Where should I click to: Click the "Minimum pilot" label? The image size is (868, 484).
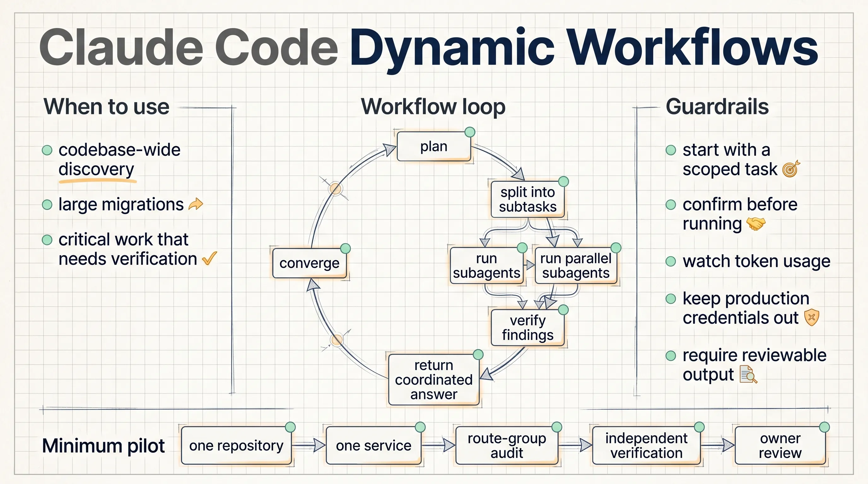[x=103, y=446]
